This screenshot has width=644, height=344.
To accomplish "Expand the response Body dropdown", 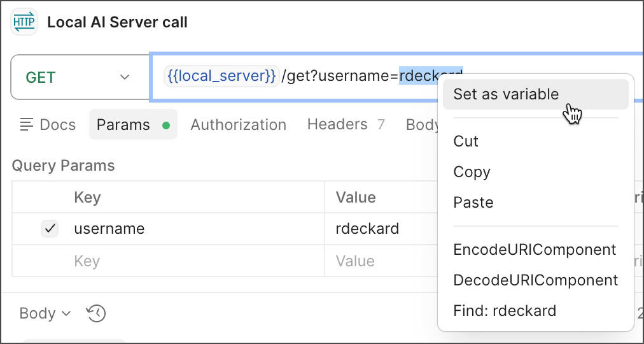I will click(x=45, y=313).
